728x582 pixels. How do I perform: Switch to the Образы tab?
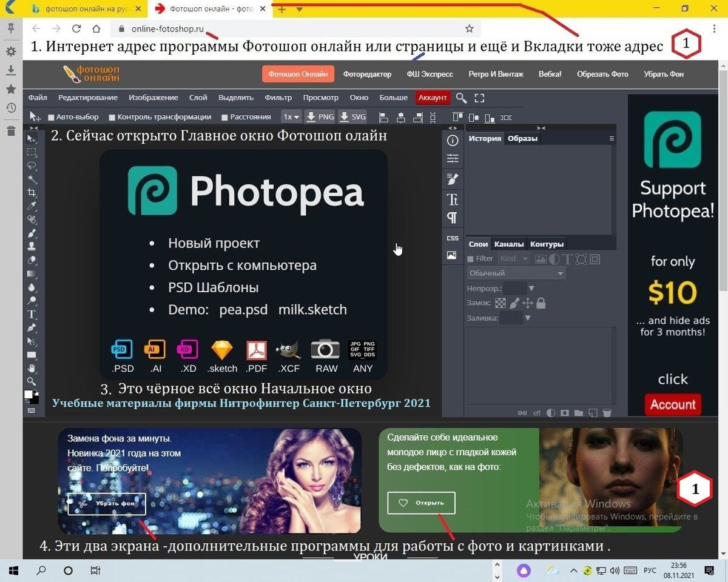tap(522, 138)
